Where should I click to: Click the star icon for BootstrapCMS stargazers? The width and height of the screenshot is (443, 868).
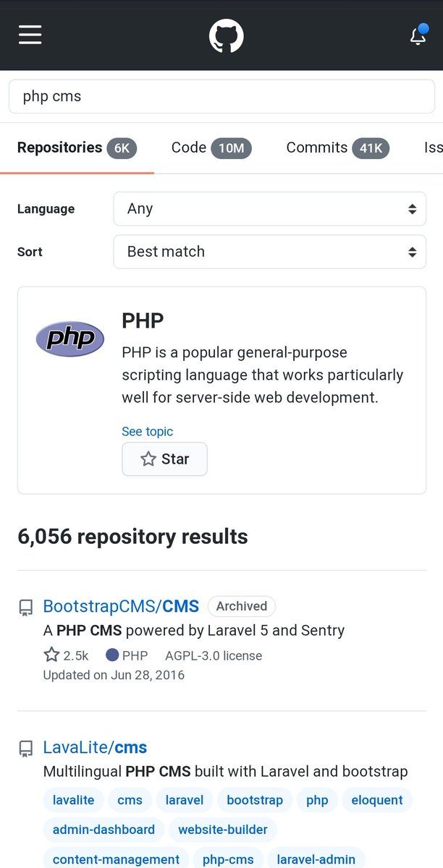click(51, 655)
